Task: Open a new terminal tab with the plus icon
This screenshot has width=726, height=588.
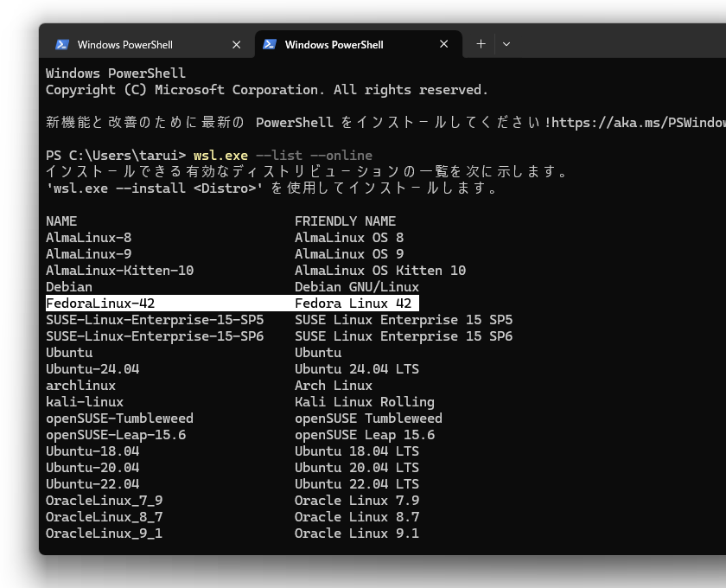Action: (481, 44)
